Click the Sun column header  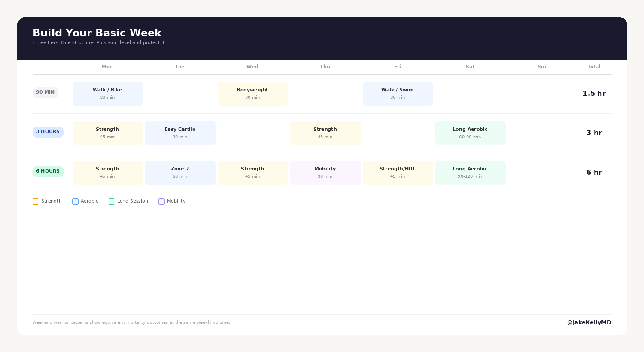tap(543, 67)
